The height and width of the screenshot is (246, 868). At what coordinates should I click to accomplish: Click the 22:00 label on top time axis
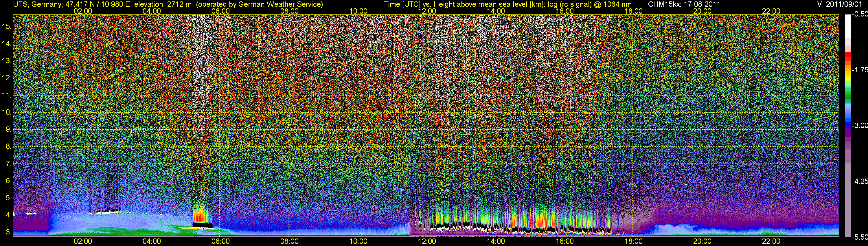[x=771, y=11]
